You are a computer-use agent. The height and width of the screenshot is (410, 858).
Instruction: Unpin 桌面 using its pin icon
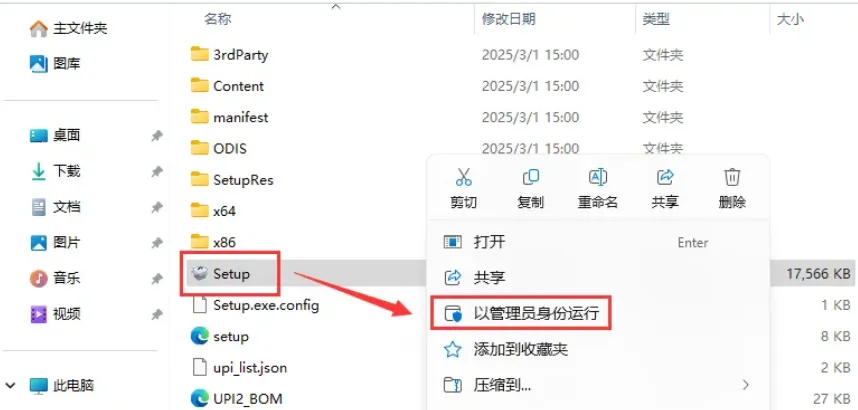[156, 136]
